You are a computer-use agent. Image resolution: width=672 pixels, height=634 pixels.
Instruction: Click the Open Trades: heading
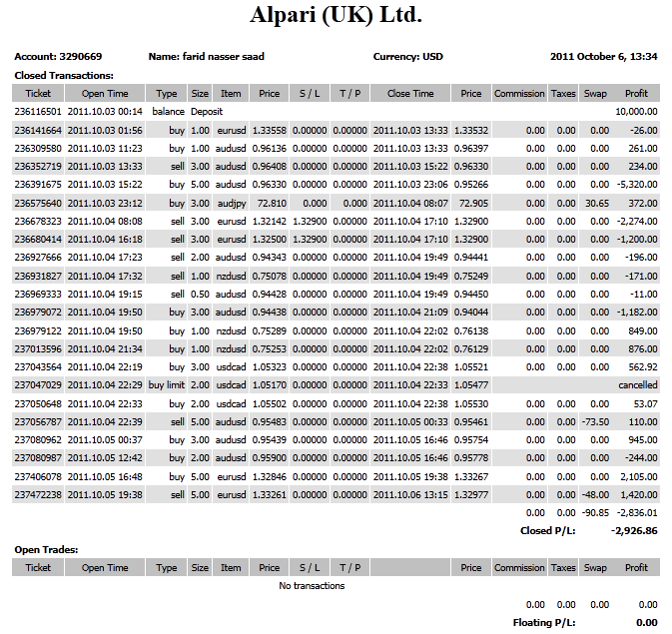[x=46, y=549]
